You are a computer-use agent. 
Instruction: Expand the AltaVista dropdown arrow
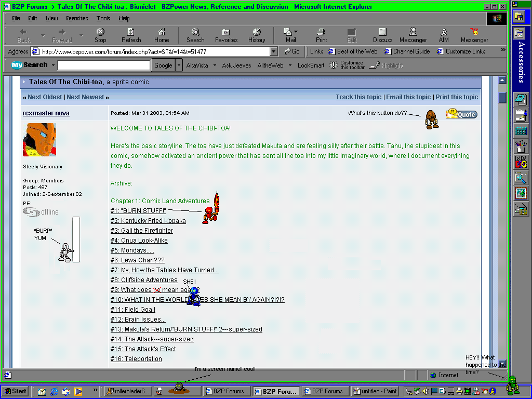coord(215,65)
